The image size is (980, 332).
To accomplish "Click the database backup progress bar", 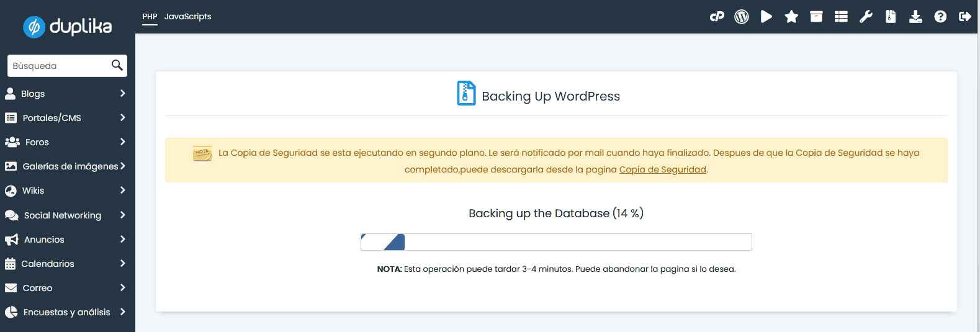I will point(556,242).
